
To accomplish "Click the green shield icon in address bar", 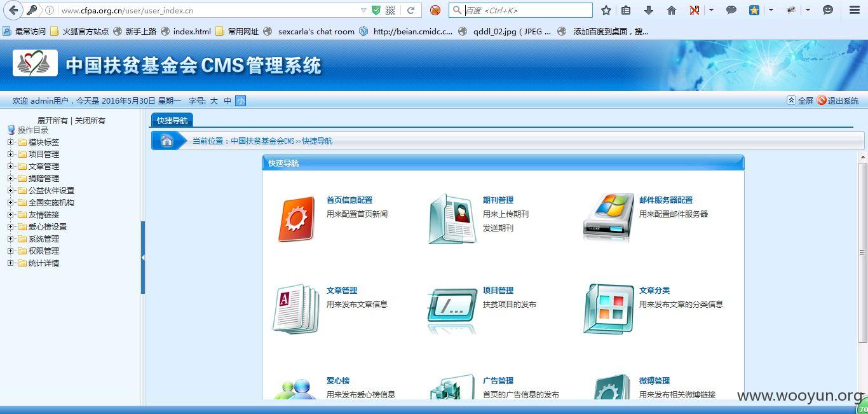I will (376, 10).
